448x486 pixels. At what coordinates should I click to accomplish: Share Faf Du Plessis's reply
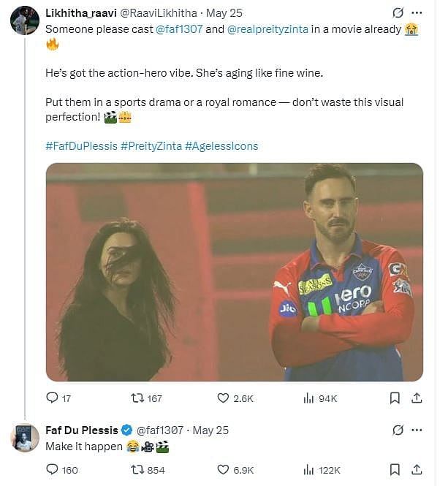[417, 470]
